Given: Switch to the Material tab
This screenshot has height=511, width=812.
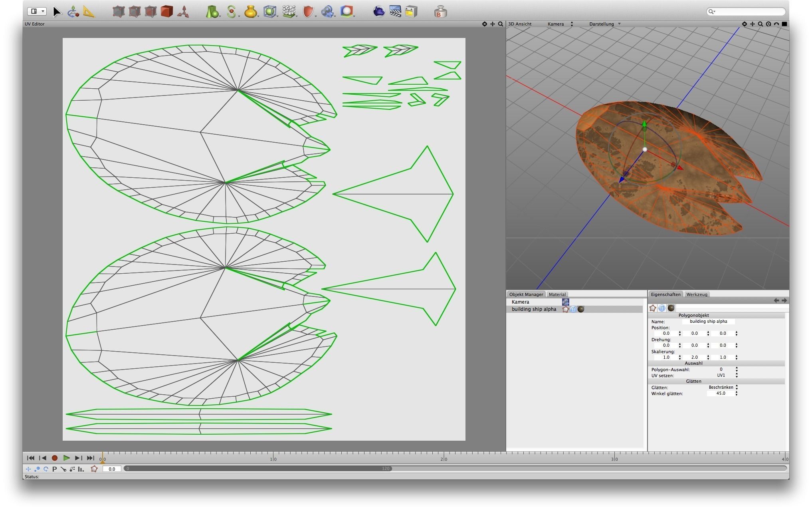Looking at the screenshot, I should 557,294.
